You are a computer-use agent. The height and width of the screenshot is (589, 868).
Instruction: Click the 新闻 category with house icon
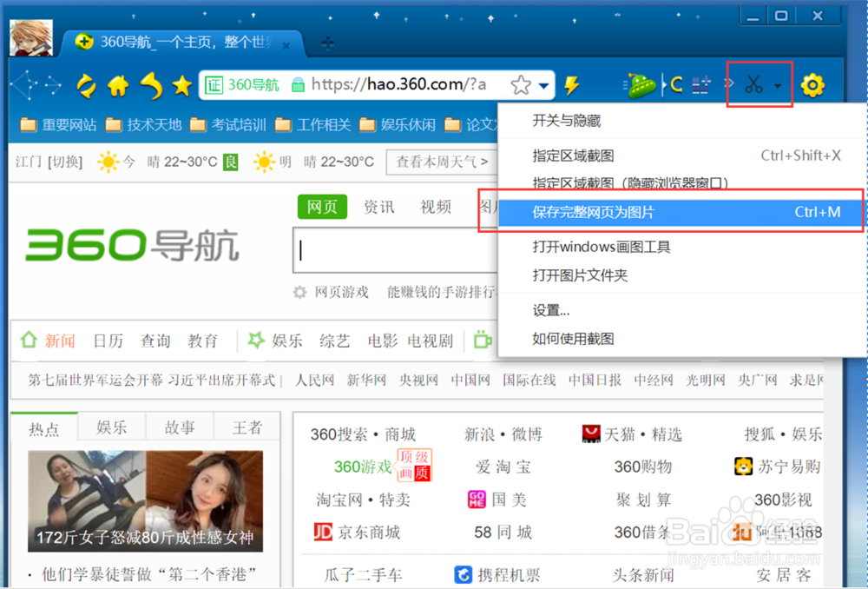click(x=48, y=341)
